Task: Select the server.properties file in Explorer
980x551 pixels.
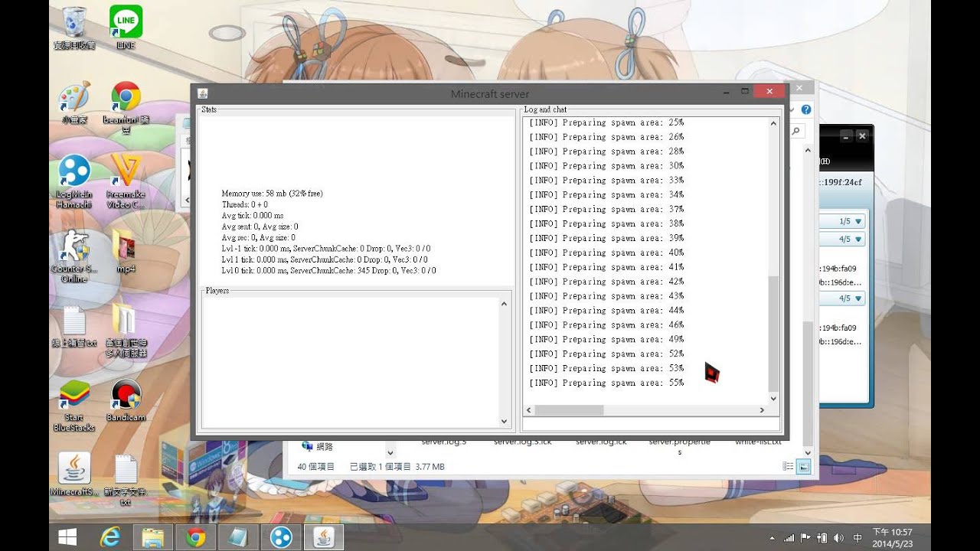Action: click(680, 446)
